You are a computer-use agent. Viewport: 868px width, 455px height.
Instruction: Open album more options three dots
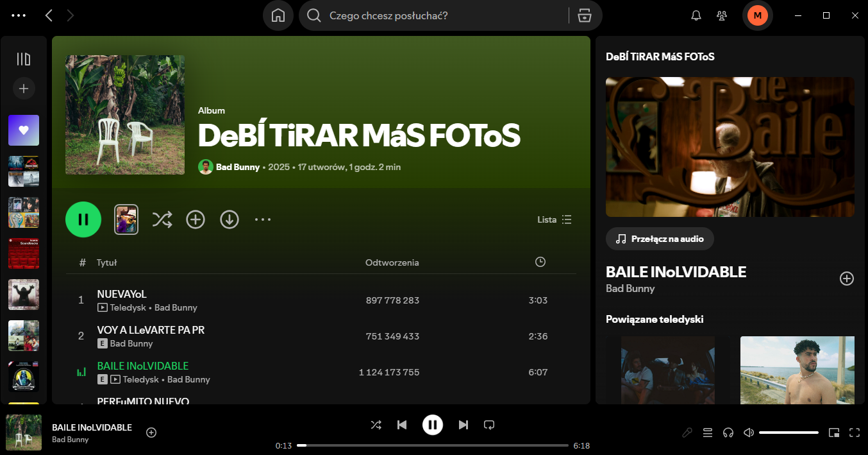[x=263, y=219]
